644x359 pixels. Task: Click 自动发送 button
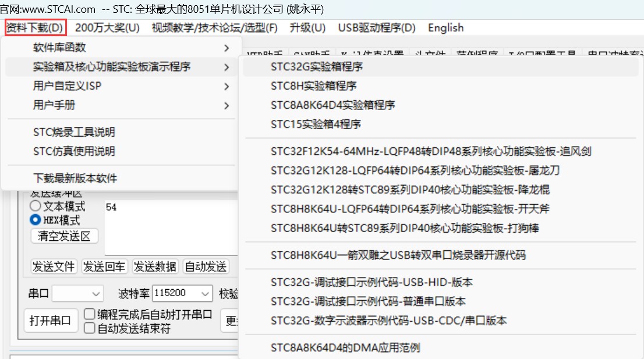click(206, 266)
